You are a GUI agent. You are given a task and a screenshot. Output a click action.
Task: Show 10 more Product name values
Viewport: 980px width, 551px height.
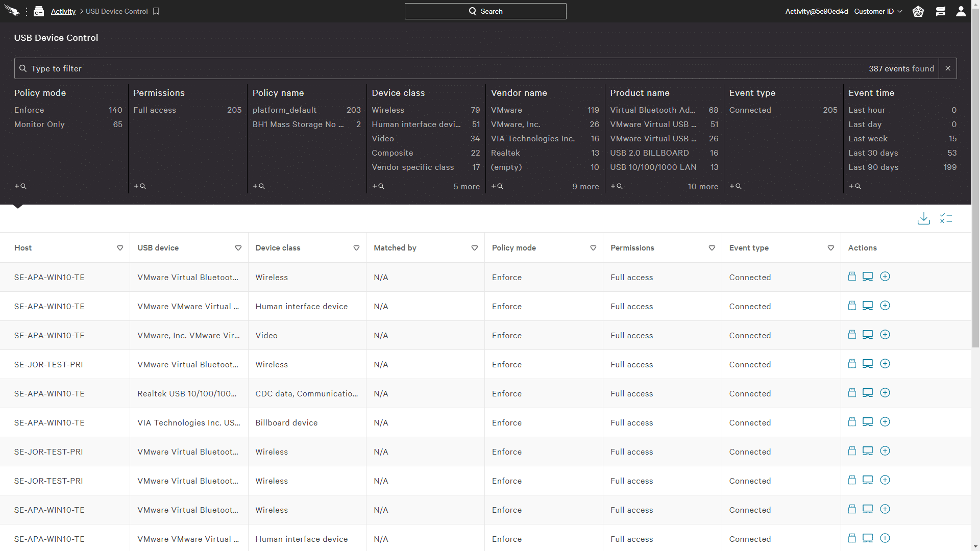pos(703,187)
